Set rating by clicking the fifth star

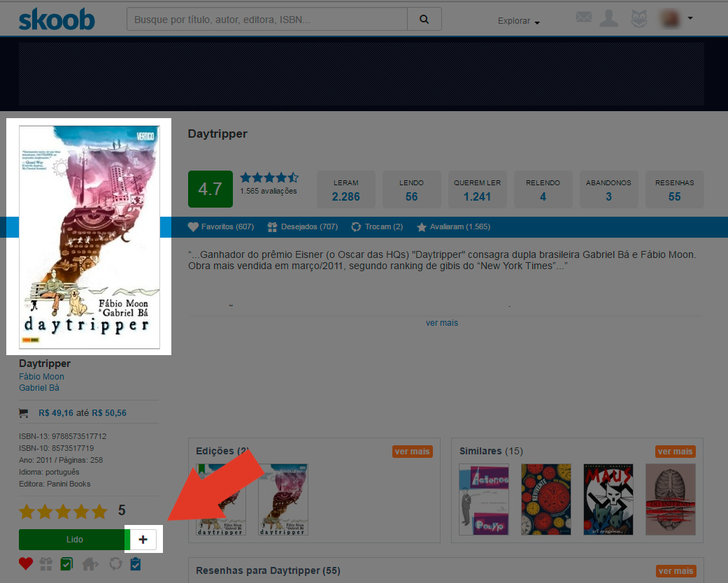pos(99,511)
